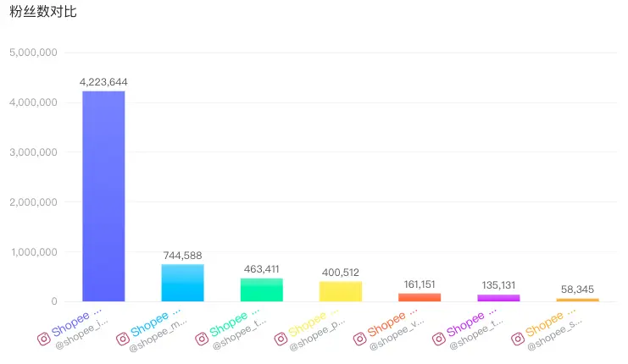Click Instagram icon beside @shopee_m... account
Image resolution: width=628 pixels, height=364 pixels.
[123, 339]
